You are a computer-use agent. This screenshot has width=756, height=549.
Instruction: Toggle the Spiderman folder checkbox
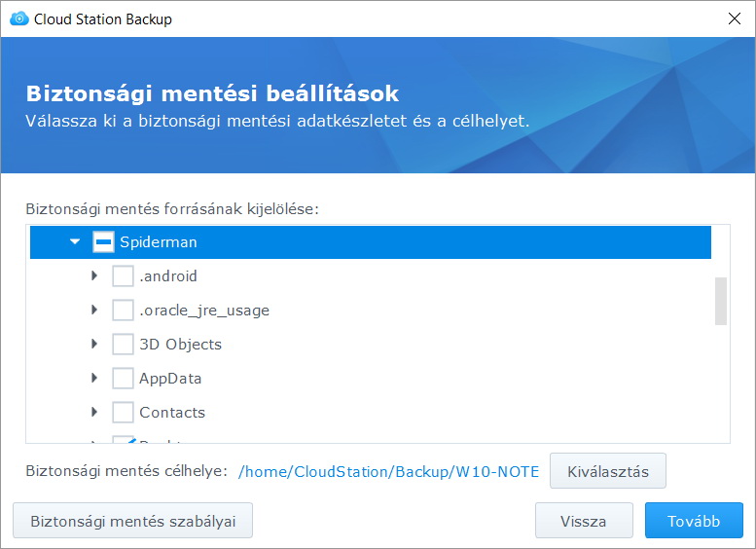tap(104, 242)
